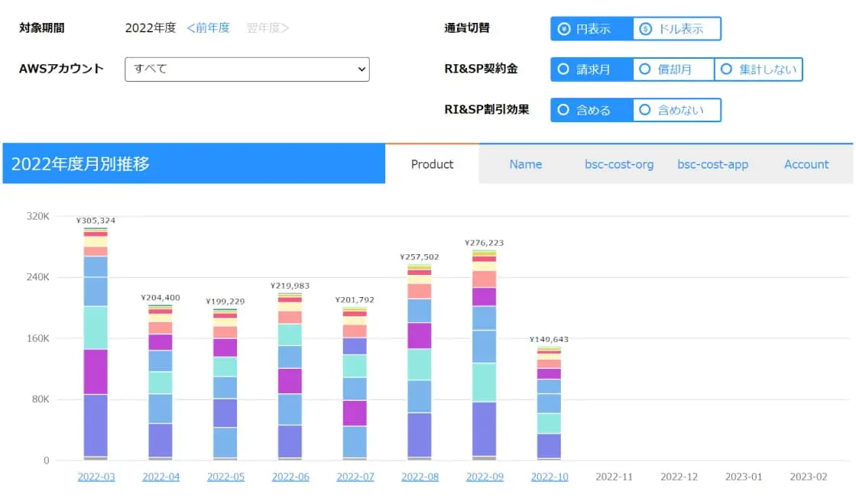Click the 2022-12 axis label
The width and height of the screenshot is (856, 504).
tap(679, 477)
